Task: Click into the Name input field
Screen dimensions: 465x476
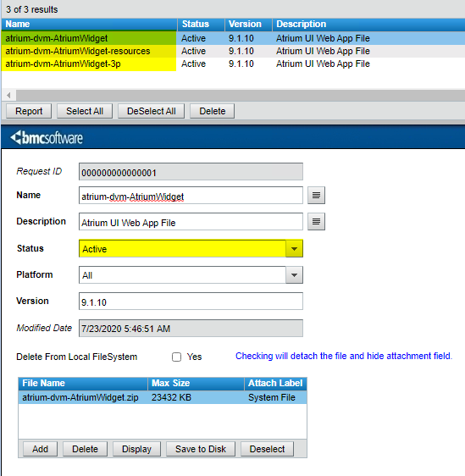Action: pyautogui.click(x=191, y=196)
